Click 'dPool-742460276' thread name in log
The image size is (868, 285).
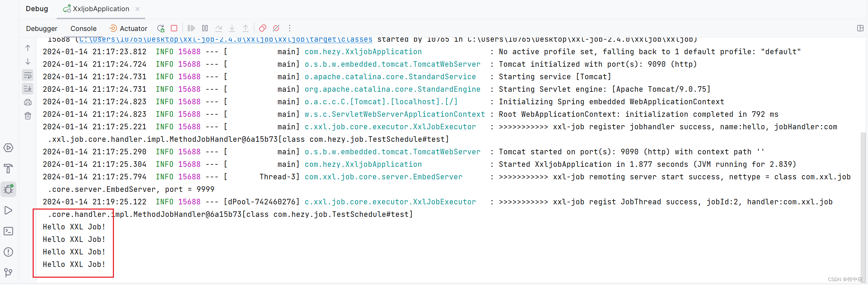(262, 202)
